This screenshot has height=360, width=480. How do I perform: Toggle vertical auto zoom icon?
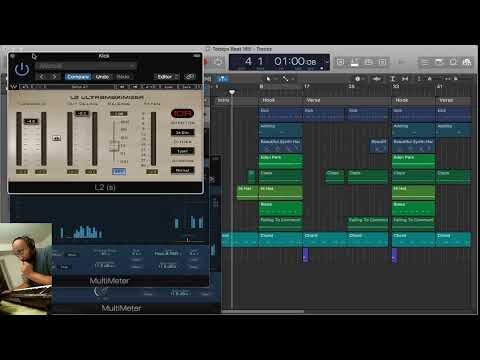point(393,79)
